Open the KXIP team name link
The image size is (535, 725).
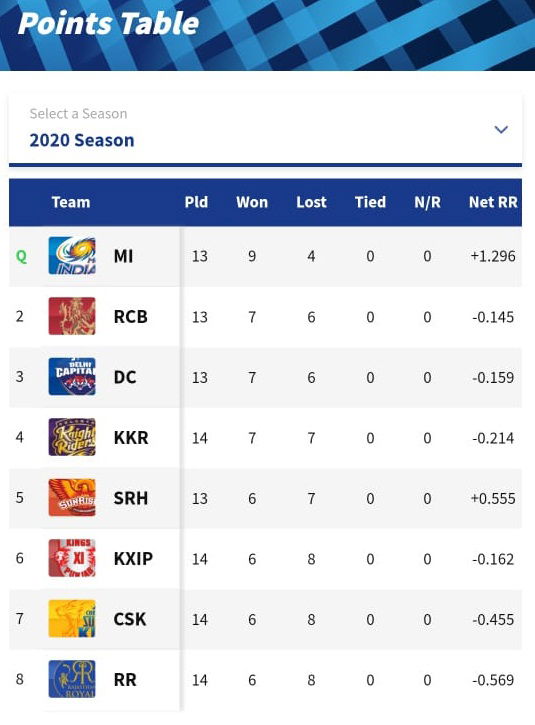point(133,559)
